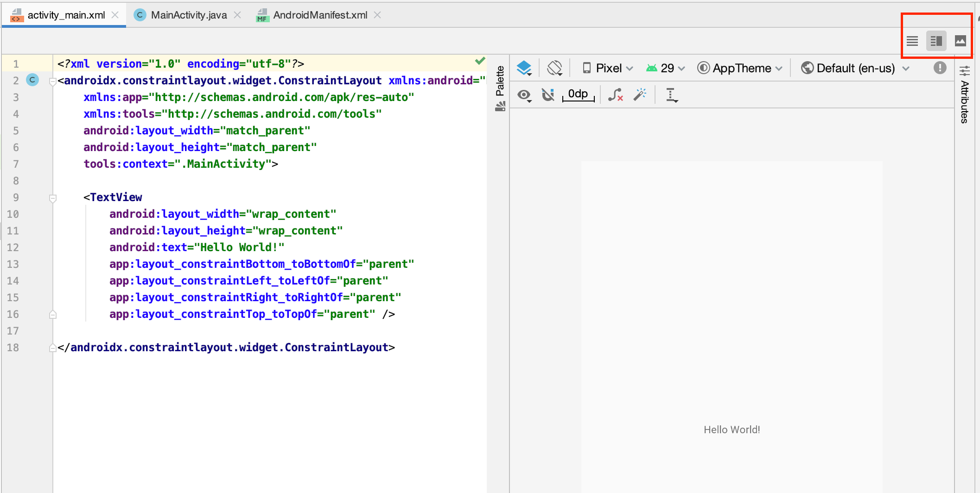Image resolution: width=980 pixels, height=493 pixels.
Task: Show layout warnings and errors
Action: click(x=939, y=68)
